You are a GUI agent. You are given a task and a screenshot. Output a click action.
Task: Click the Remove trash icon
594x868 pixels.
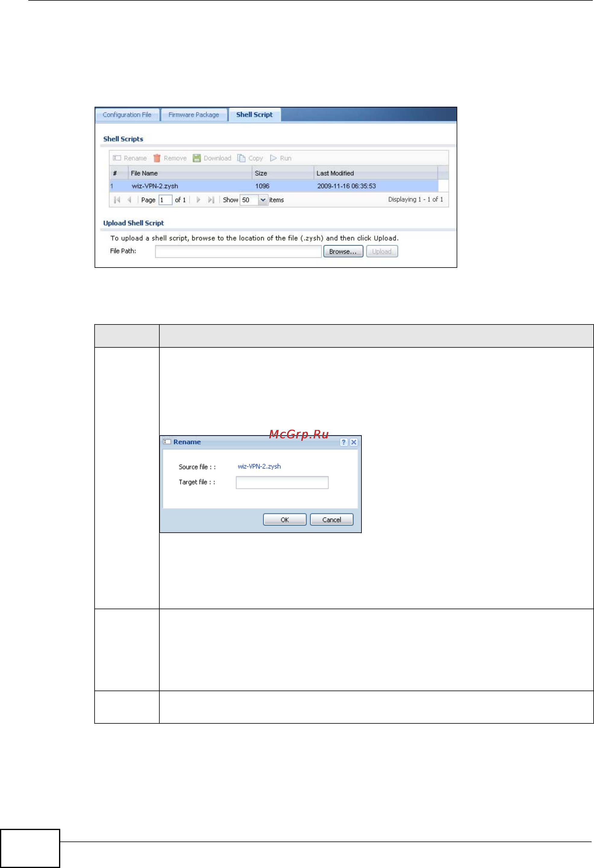click(x=157, y=158)
